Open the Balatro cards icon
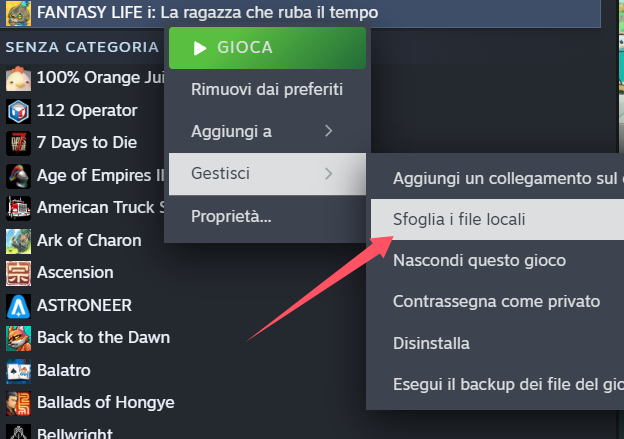 click(18, 371)
